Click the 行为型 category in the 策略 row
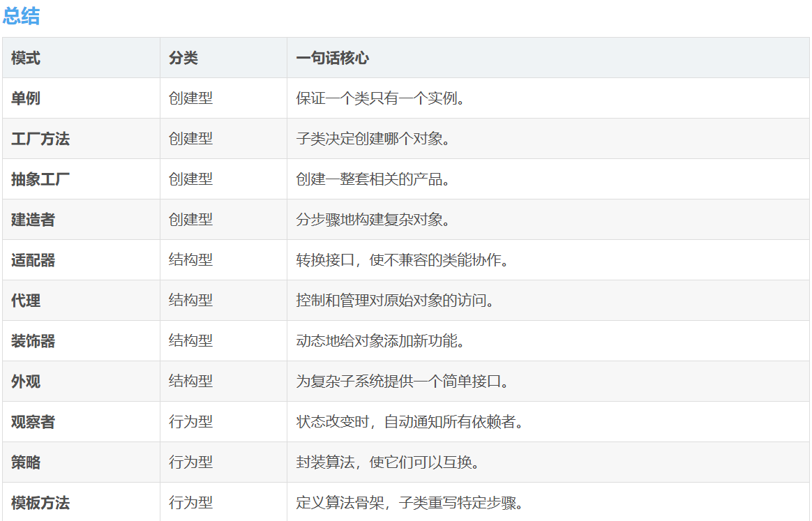 (x=190, y=462)
